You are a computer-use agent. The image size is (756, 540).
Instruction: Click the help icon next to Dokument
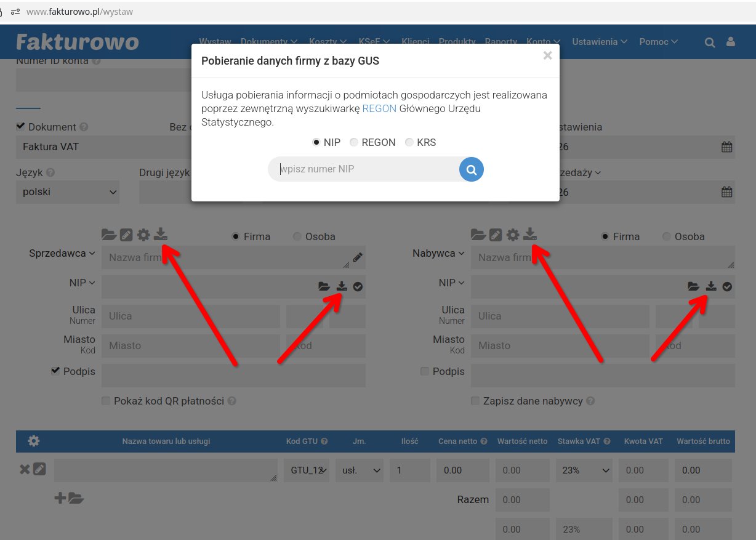[84, 127]
